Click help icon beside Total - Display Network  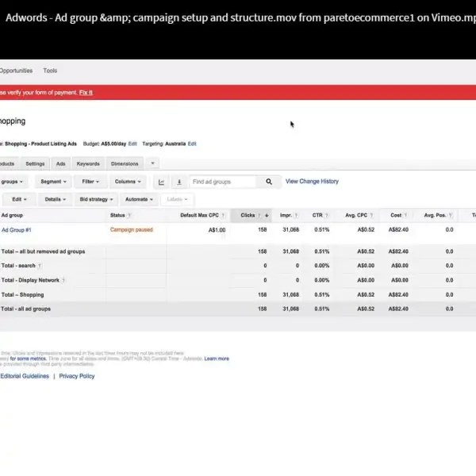[63, 280]
